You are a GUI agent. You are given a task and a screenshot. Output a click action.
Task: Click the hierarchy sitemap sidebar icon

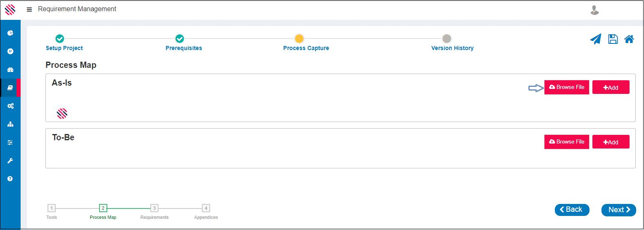(x=10, y=124)
